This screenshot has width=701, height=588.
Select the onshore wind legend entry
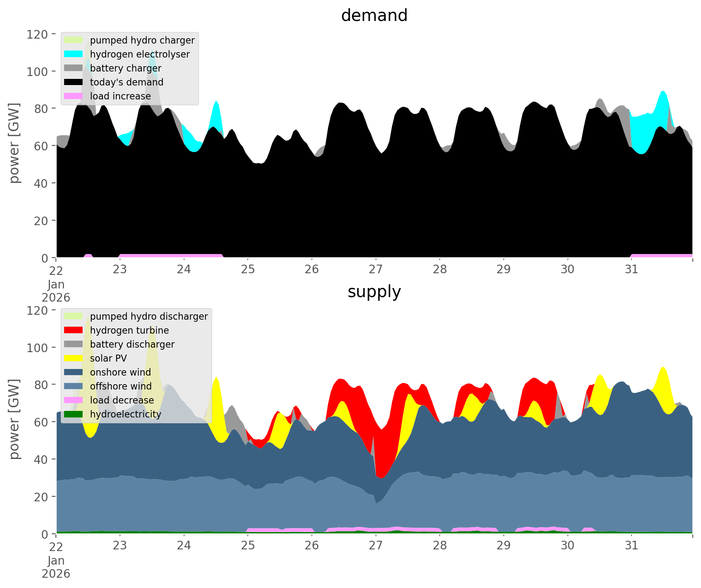(x=120, y=372)
